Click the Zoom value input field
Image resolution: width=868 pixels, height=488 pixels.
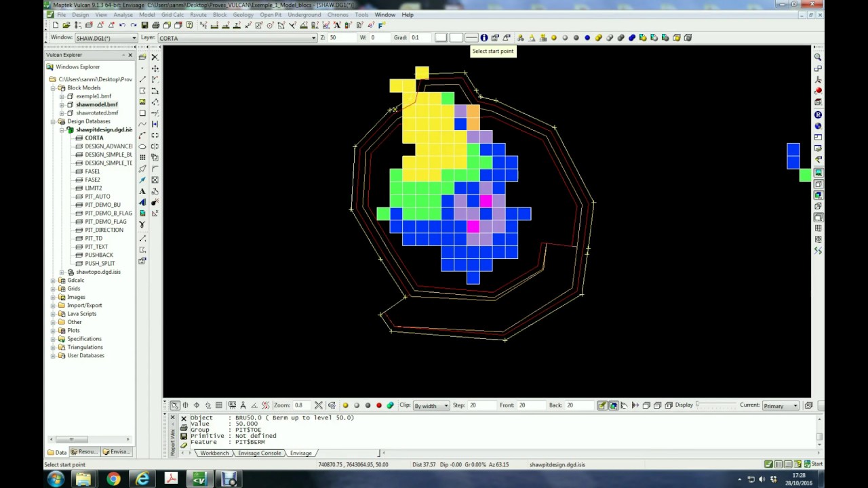click(302, 405)
